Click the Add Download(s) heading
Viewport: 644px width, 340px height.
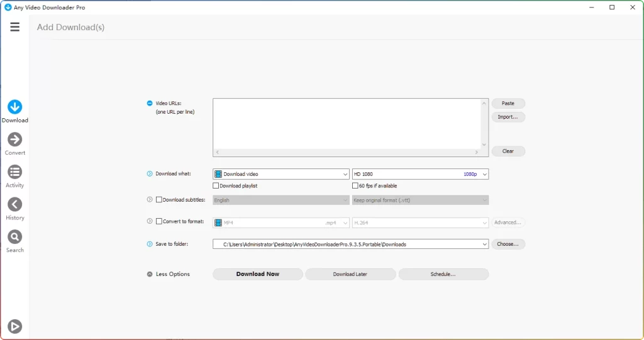pos(70,27)
